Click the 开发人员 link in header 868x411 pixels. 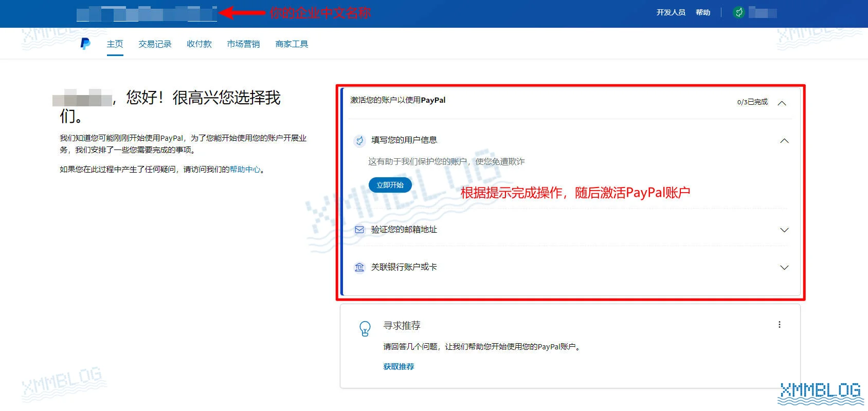tap(671, 12)
